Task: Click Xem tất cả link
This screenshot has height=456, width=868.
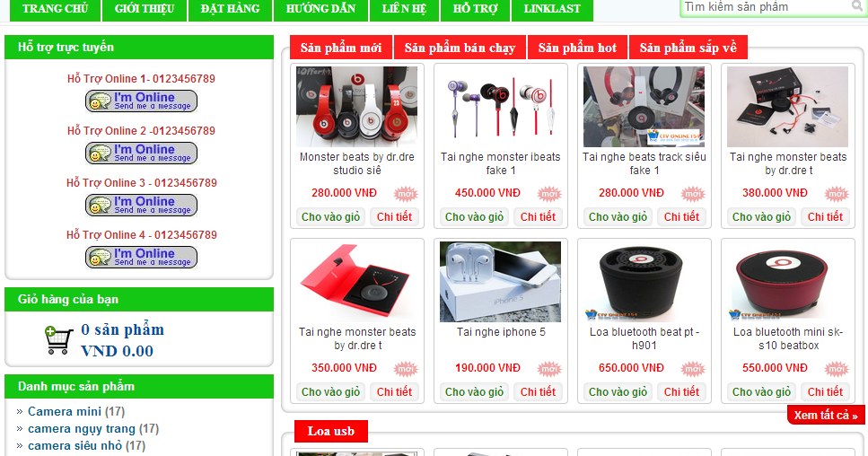Action: point(826,415)
